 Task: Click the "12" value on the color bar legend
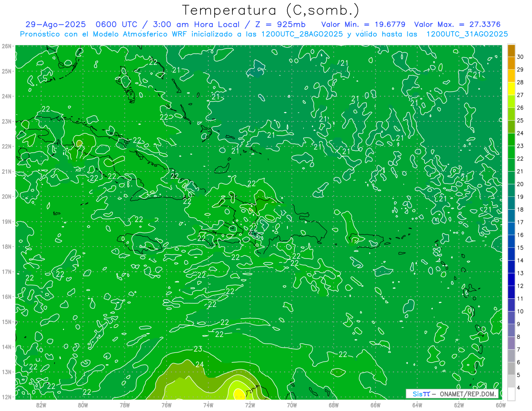[x=520, y=286]
